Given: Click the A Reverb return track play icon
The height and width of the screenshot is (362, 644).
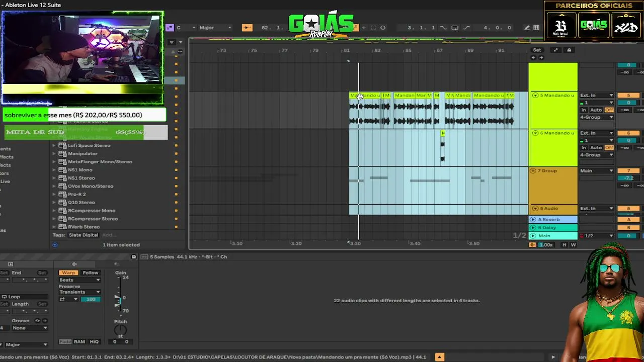Looking at the screenshot, I should pos(533,220).
